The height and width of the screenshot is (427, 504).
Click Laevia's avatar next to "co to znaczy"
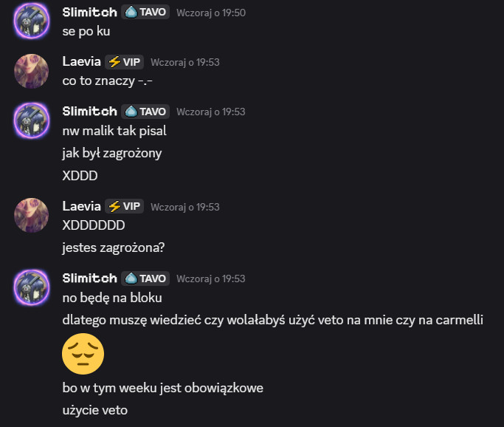tap(32, 71)
